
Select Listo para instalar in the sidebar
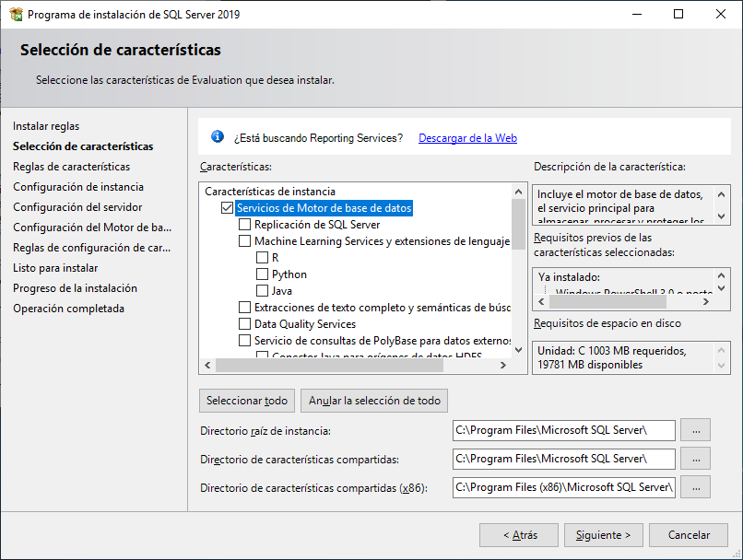[x=54, y=267]
